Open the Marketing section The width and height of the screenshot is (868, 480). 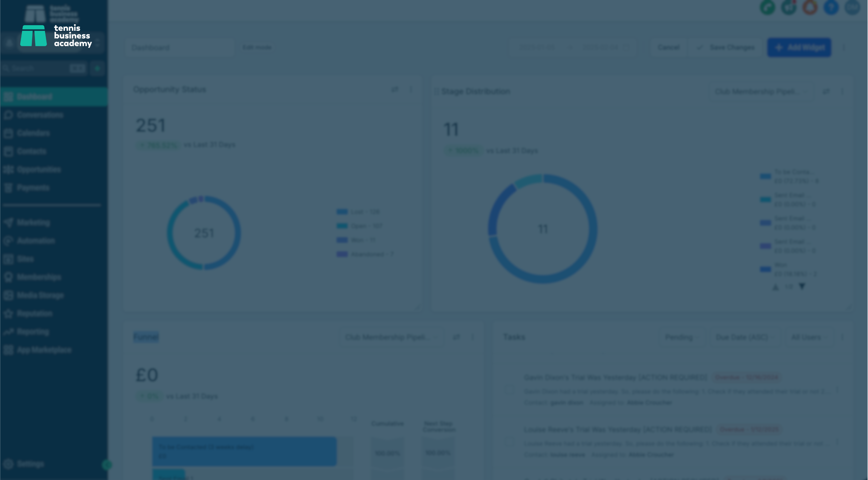[x=33, y=222]
